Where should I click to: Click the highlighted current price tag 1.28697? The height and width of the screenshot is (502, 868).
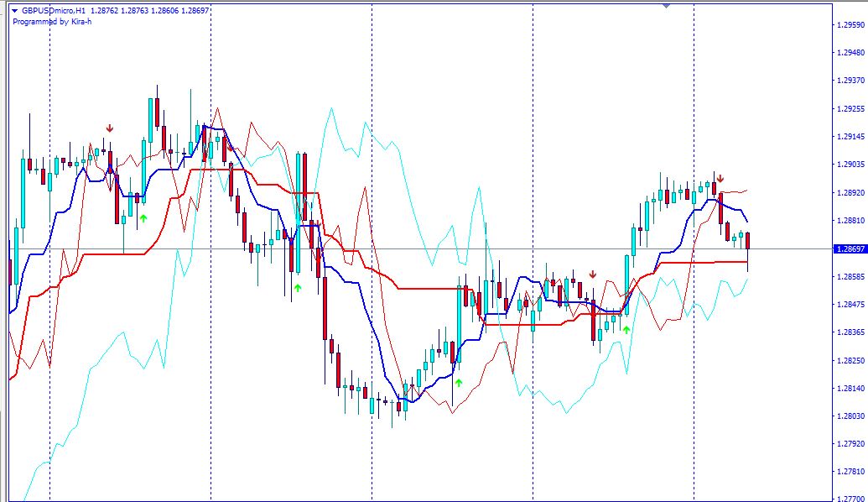(849, 249)
